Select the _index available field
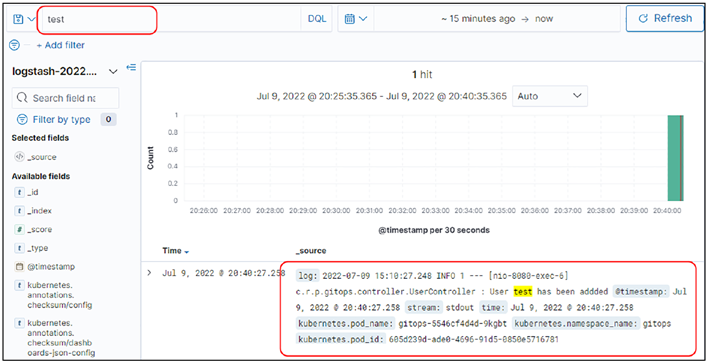Screen dimensions: 708x363 39,211
